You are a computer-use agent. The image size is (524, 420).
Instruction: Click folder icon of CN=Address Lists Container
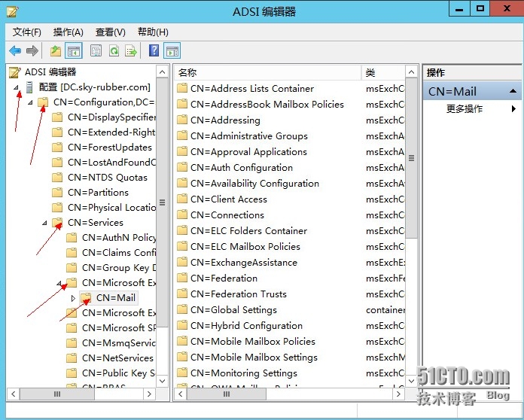click(181, 89)
